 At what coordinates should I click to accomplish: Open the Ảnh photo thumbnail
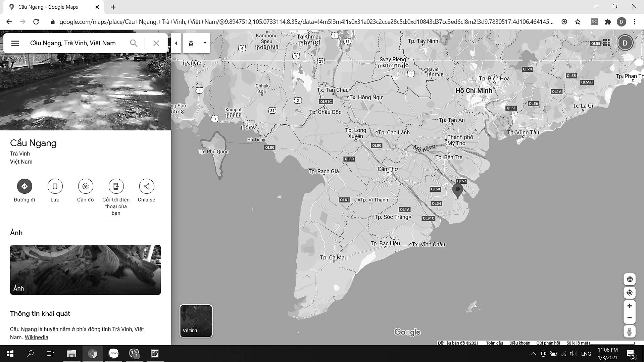86,270
